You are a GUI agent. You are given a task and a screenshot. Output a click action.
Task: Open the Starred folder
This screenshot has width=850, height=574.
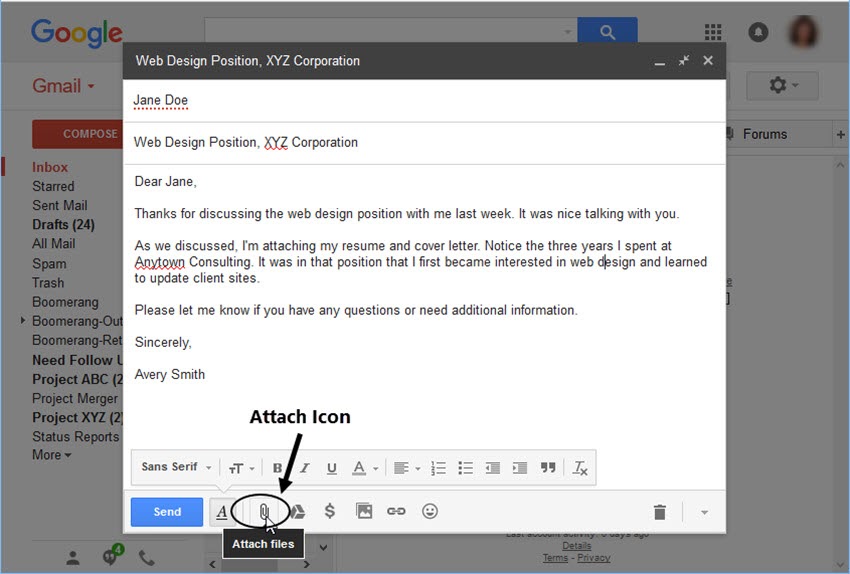[x=53, y=186]
